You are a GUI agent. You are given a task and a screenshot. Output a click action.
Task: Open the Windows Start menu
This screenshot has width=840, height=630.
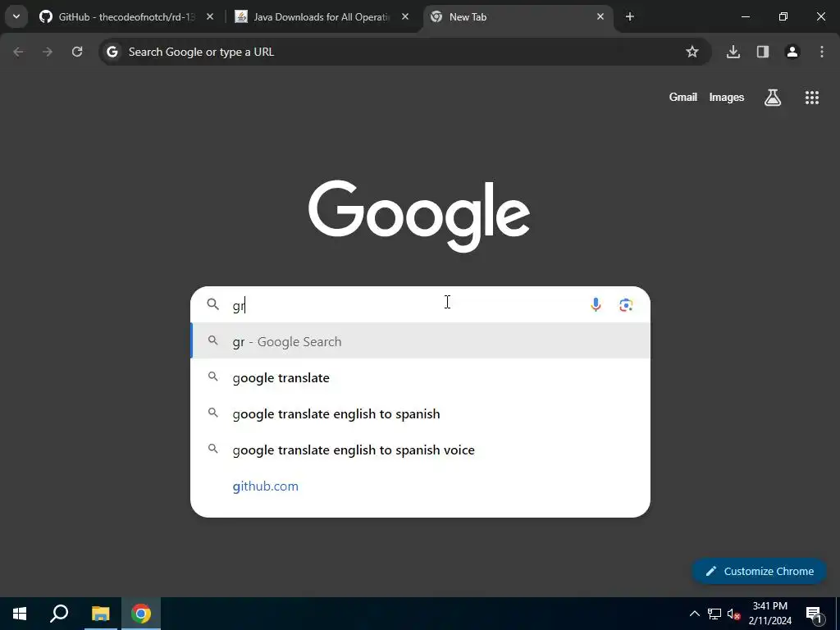click(x=20, y=614)
